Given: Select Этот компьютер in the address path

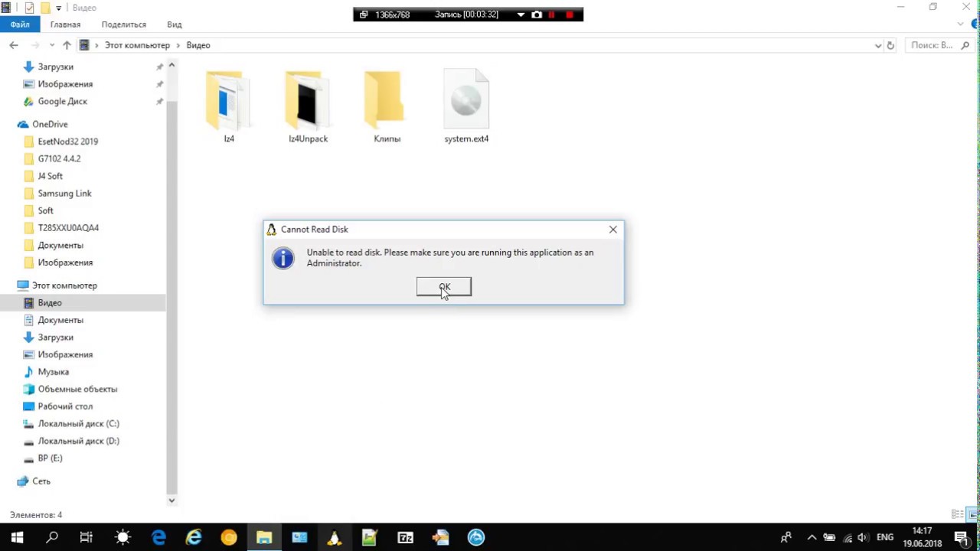Looking at the screenshot, I should click(137, 45).
